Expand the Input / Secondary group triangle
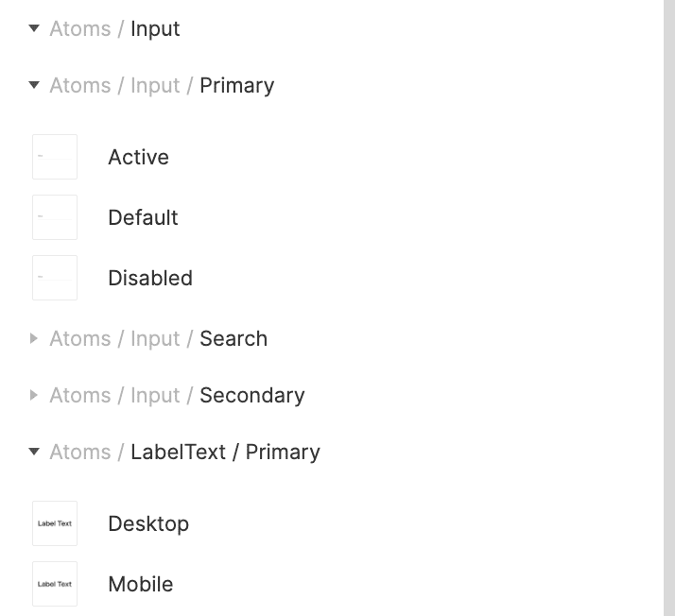This screenshot has height=616, width=675. tap(34, 395)
